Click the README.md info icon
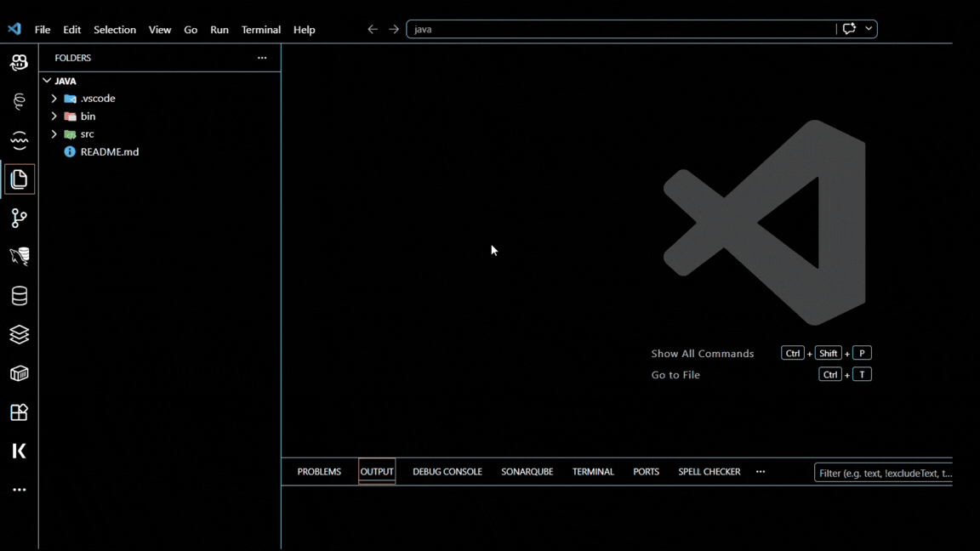This screenshot has height=551, width=980. click(70, 152)
